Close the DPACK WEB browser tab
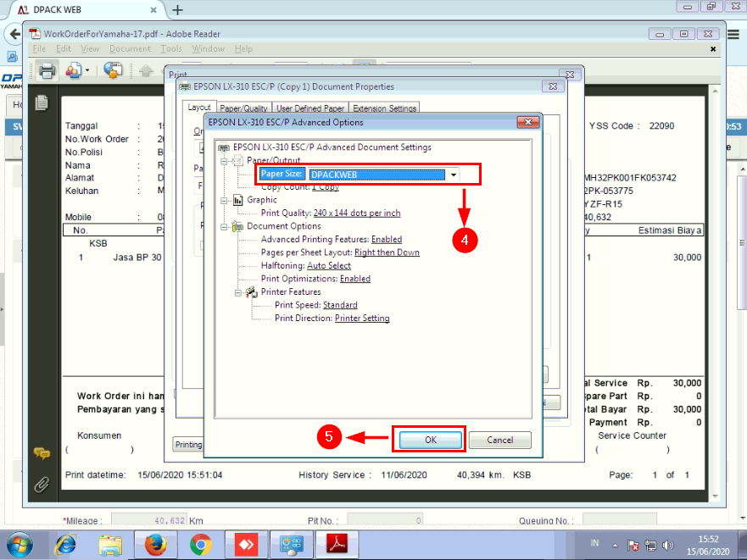 pos(153,9)
